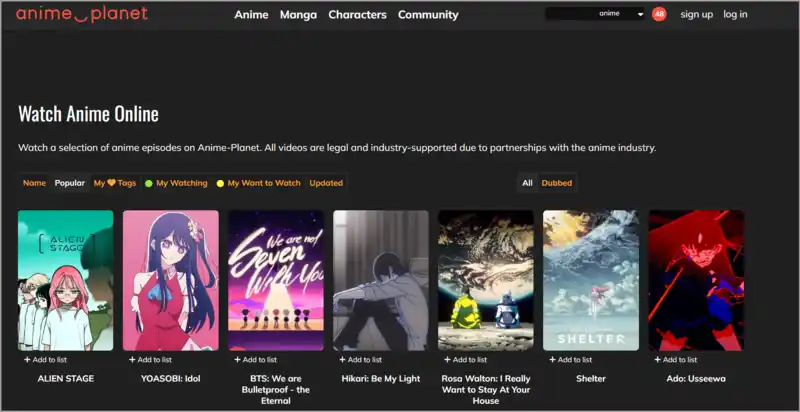
Task: Open the Shelter cover thumbnail
Action: 591,280
